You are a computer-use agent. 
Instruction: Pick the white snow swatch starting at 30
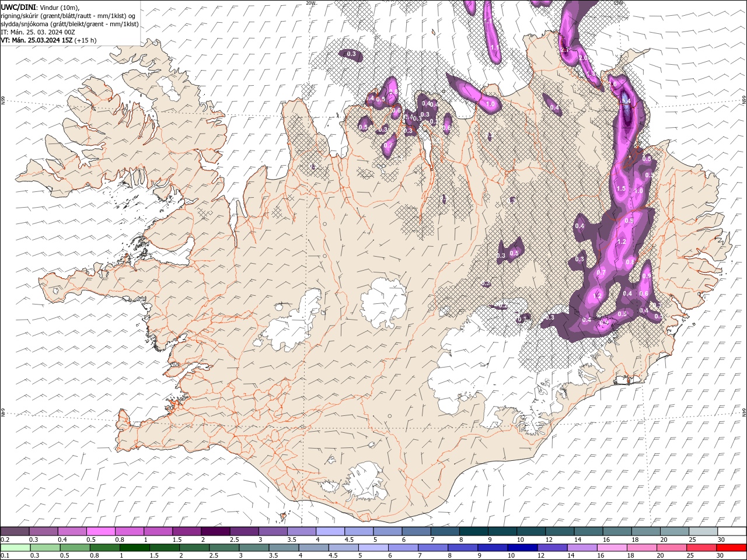pos(732,531)
